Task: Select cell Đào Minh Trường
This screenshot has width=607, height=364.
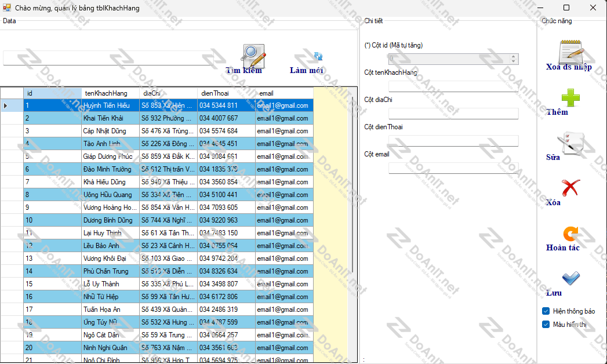Action: point(110,169)
